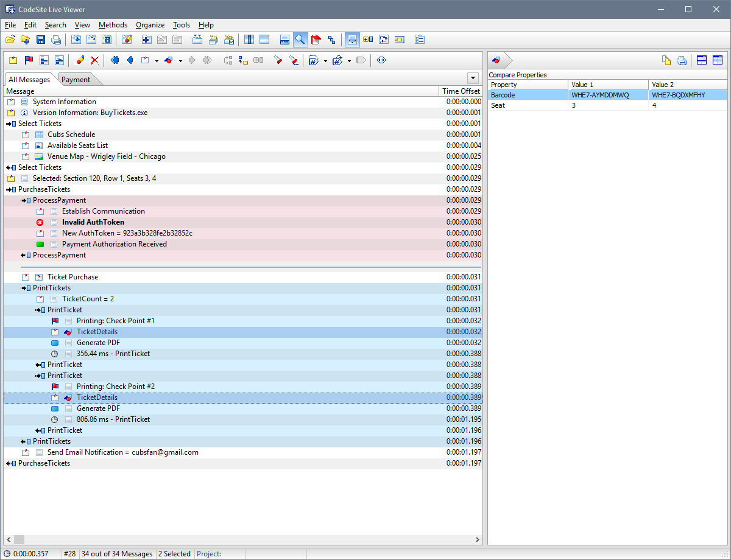The height and width of the screenshot is (560, 731).
Task: Open the Cubs Schedule table message
Action: point(71,134)
